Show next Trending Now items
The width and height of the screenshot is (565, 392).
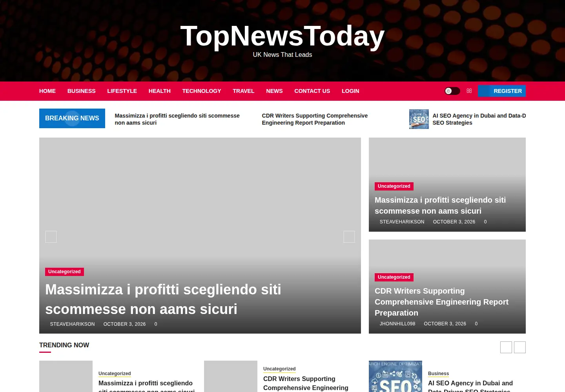(x=520, y=347)
